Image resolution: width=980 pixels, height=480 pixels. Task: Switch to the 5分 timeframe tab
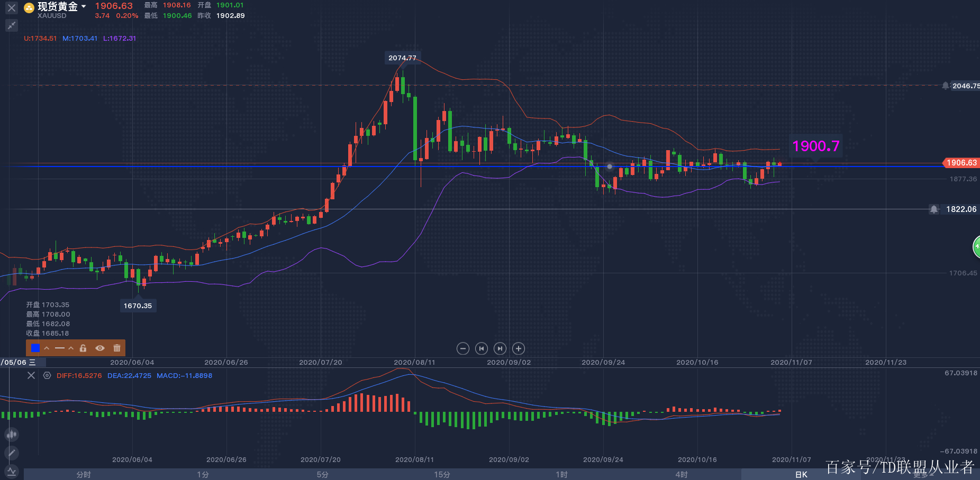(x=323, y=474)
